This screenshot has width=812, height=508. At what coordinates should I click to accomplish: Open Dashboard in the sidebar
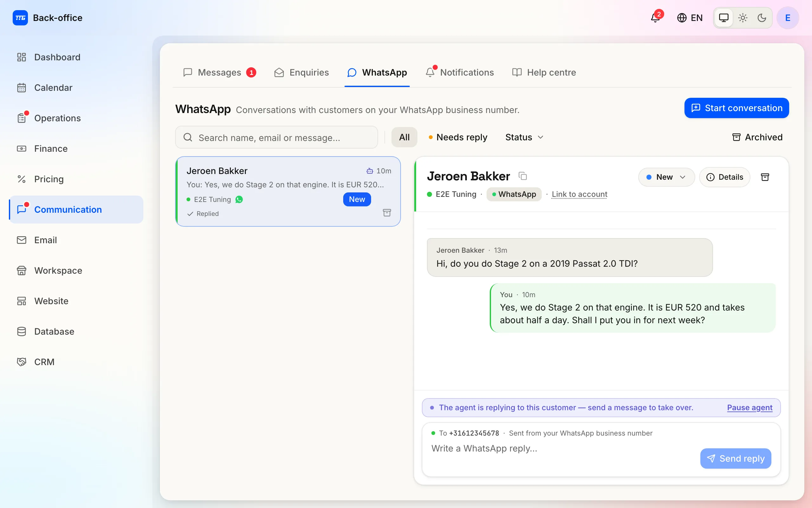click(76, 57)
